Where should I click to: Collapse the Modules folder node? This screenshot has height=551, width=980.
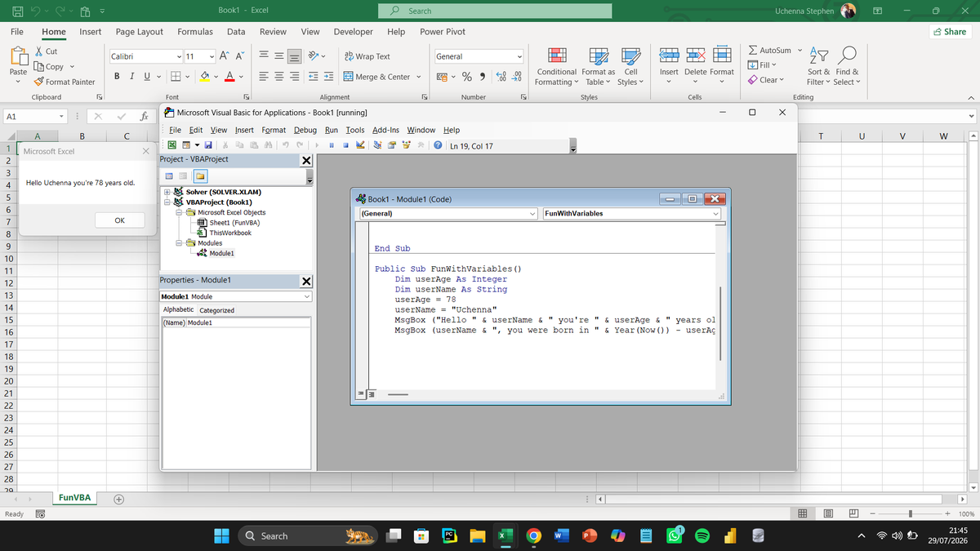[178, 242]
